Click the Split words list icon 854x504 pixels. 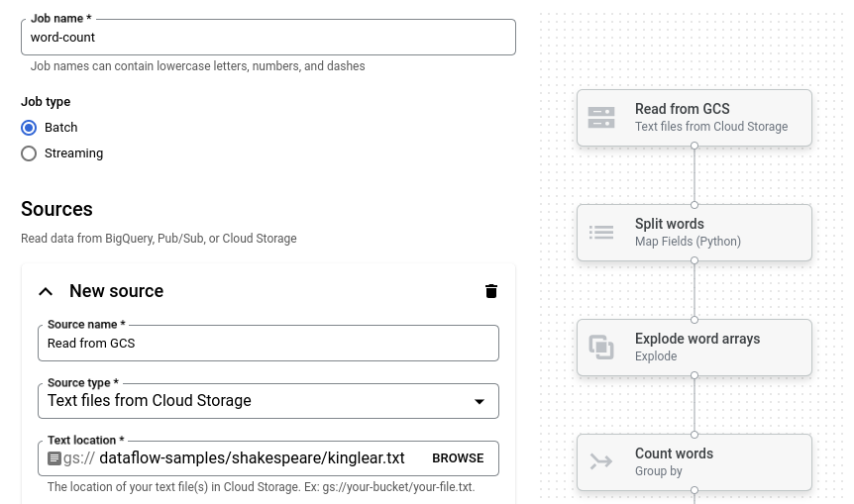coord(601,233)
